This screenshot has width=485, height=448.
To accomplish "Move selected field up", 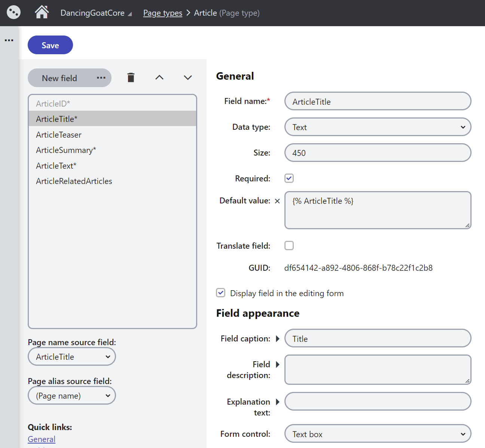I will point(159,77).
